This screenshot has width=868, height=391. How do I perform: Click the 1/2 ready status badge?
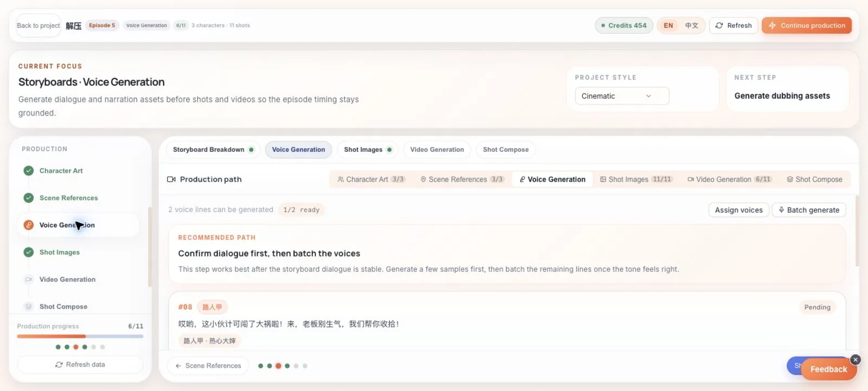301,210
